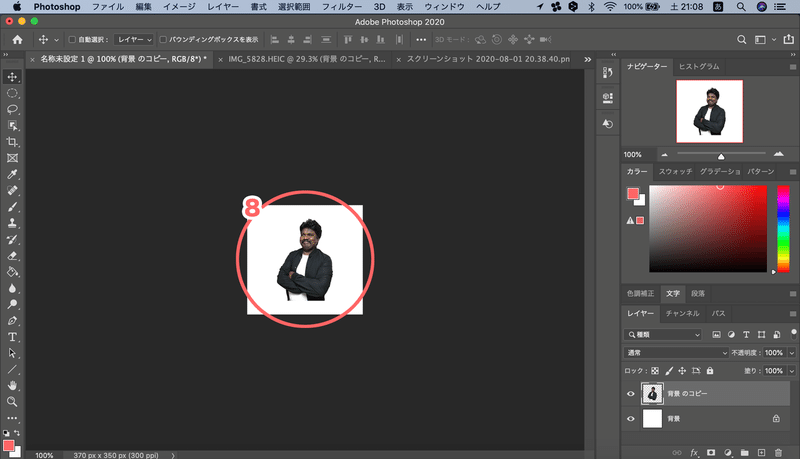The height and width of the screenshot is (459, 800).
Task: Open layer styles fx menu
Action: tap(694, 452)
